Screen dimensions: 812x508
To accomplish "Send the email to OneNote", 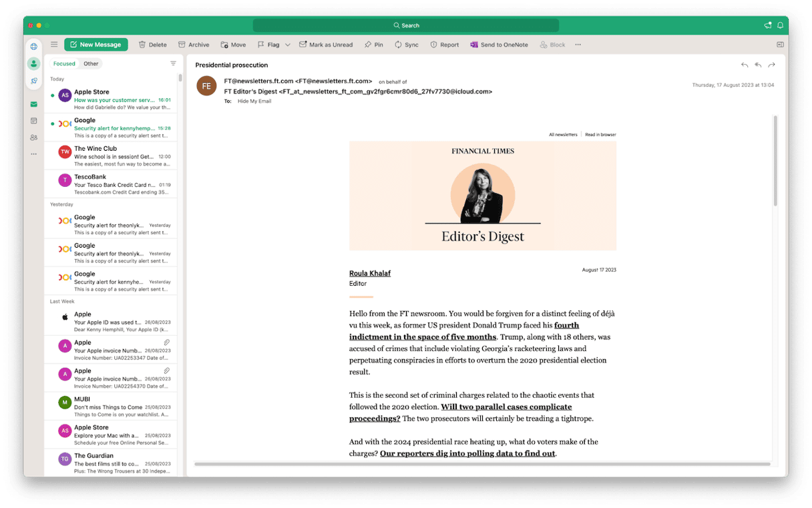I will click(499, 45).
